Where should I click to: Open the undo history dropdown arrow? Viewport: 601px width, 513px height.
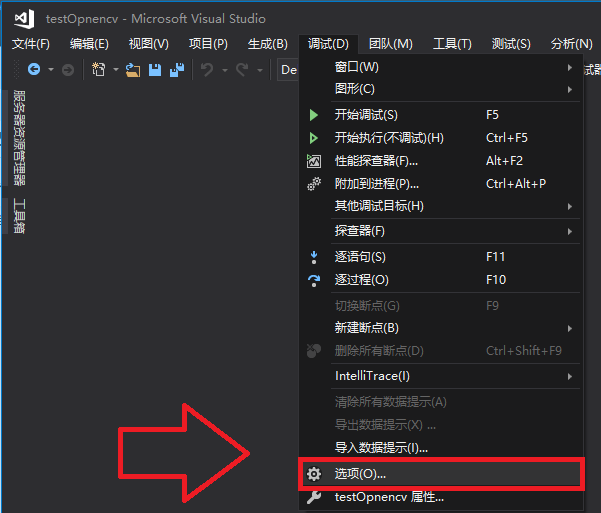pyautogui.click(x=225, y=70)
